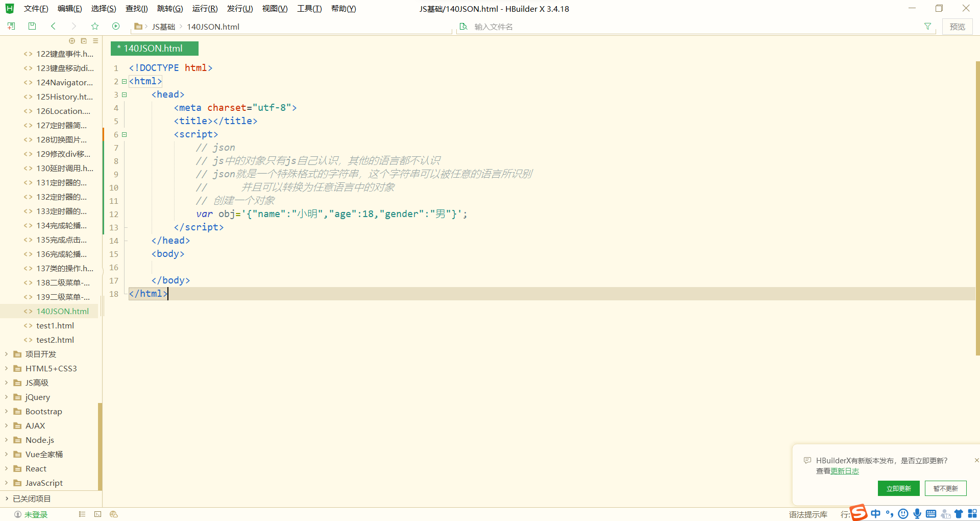Run the current page via the play icon
Image resolution: width=980 pixels, height=521 pixels.
(116, 26)
